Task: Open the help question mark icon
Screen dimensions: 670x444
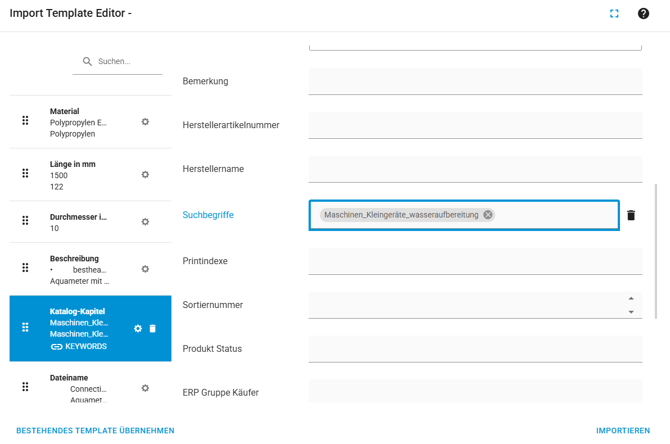Action: 643,14
